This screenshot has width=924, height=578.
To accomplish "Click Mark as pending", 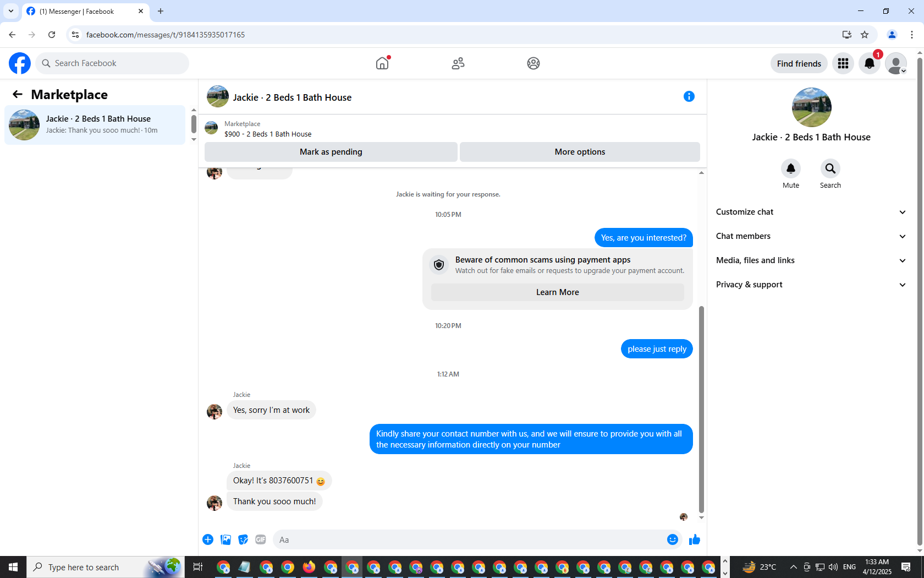I will click(x=331, y=152).
